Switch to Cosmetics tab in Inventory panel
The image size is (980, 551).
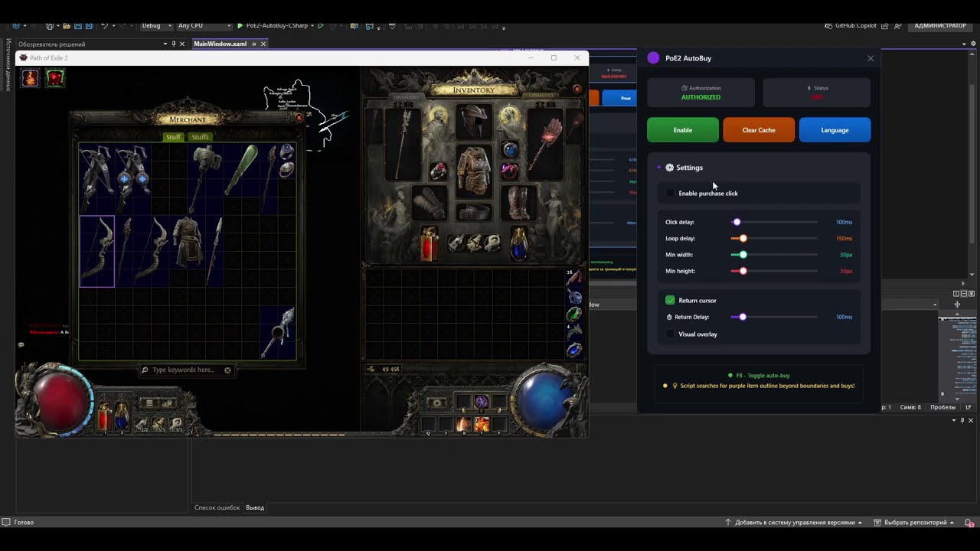coord(541,96)
